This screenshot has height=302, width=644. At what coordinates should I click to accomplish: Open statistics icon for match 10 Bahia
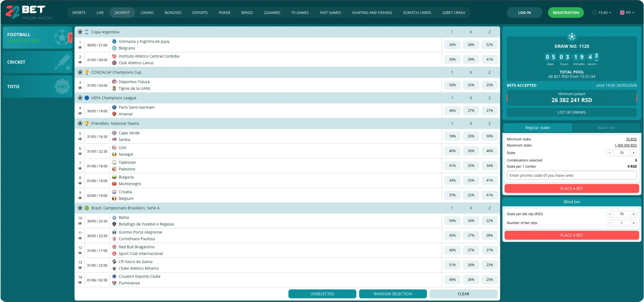pyautogui.click(x=80, y=223)
